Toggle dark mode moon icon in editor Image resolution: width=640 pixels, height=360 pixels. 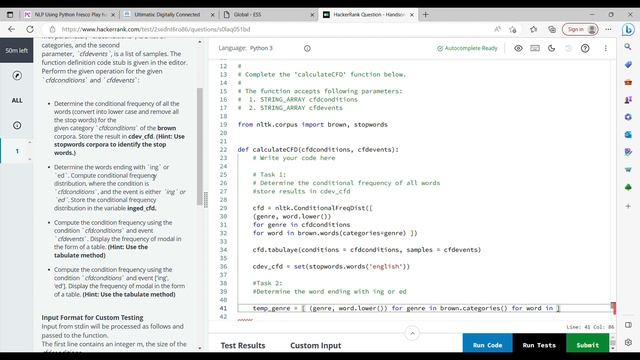pos(551,48)
